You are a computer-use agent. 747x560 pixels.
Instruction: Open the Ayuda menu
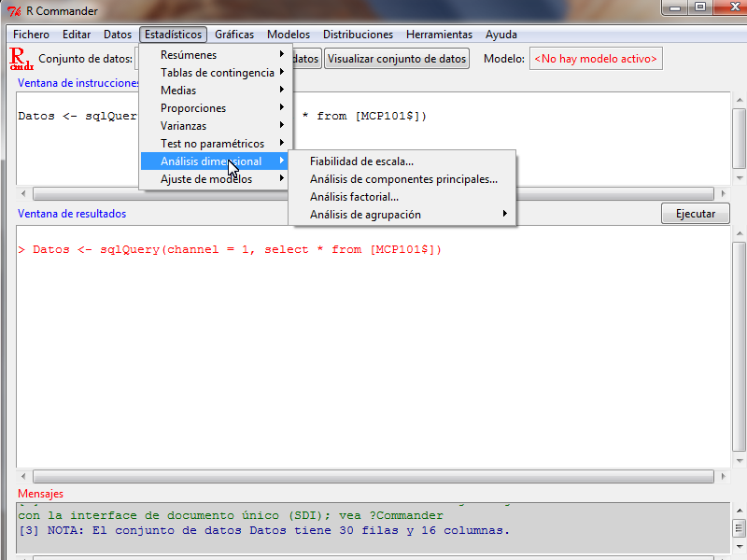point(500,35)
